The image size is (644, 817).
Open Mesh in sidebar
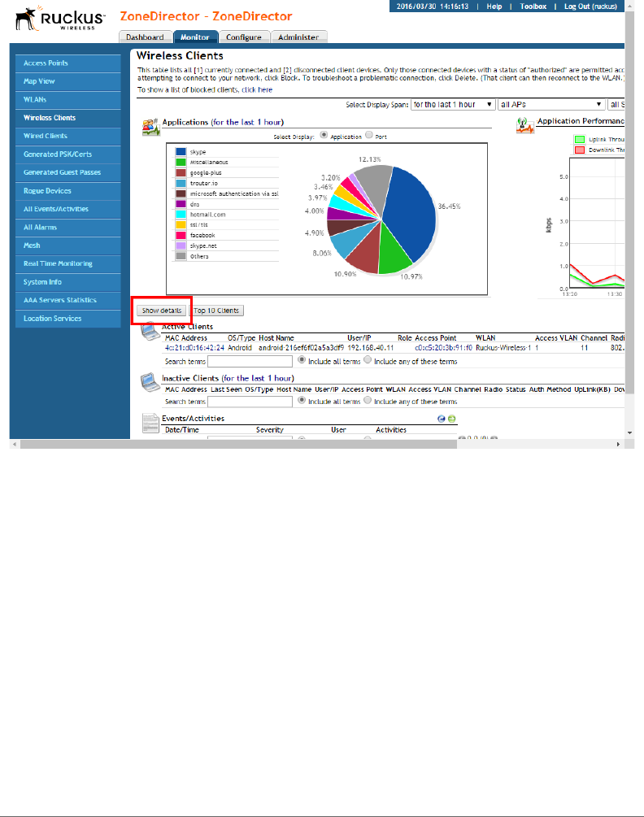(x=68, y=246)
